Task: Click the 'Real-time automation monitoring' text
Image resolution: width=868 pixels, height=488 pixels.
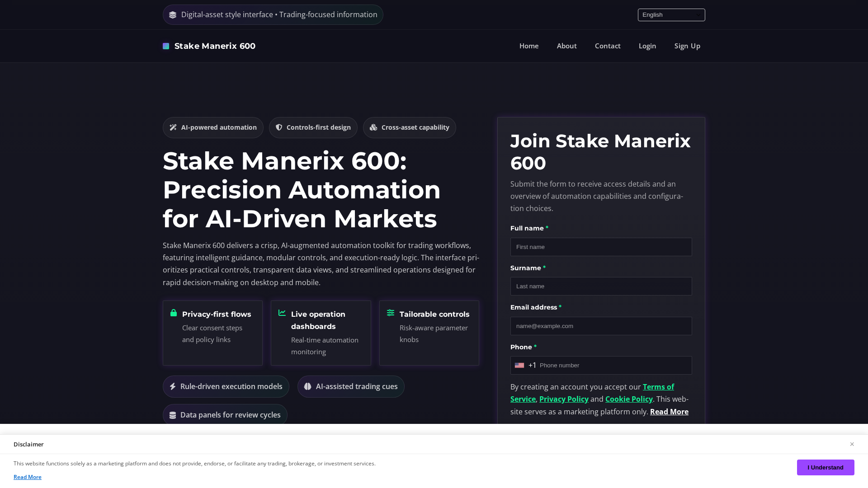Action: tap(325, 346)
